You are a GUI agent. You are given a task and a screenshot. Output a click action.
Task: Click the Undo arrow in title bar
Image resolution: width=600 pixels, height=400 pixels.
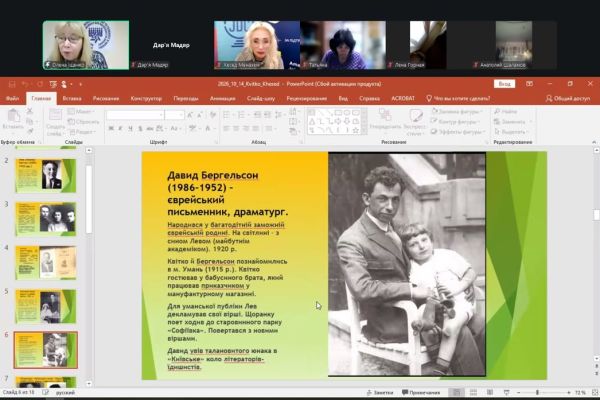click(x=25, y=84)
